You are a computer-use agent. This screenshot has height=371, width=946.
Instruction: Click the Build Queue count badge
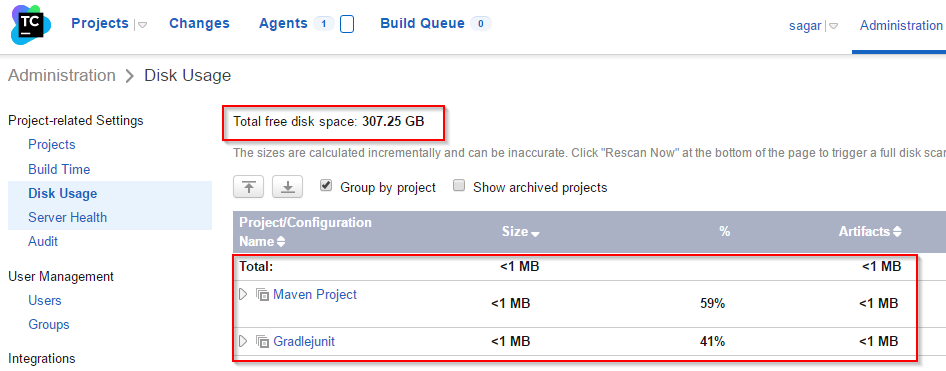point(481,24)
